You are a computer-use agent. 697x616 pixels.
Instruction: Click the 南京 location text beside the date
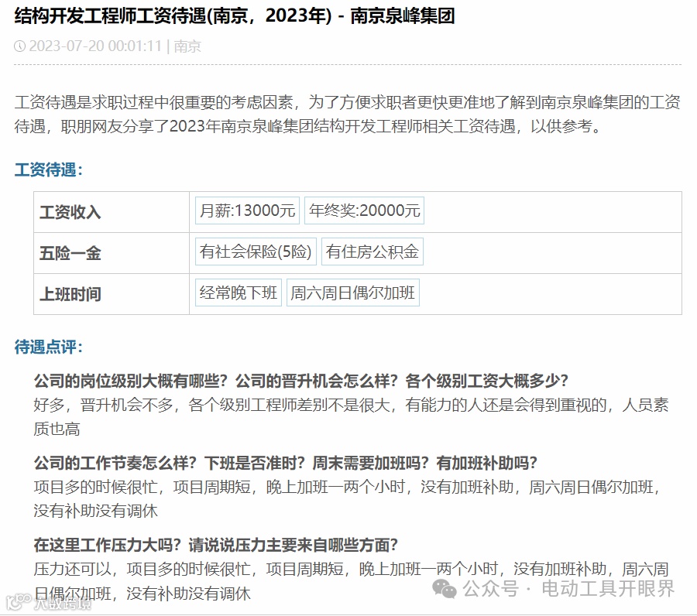pyautogui.click(x=187, y=46)
